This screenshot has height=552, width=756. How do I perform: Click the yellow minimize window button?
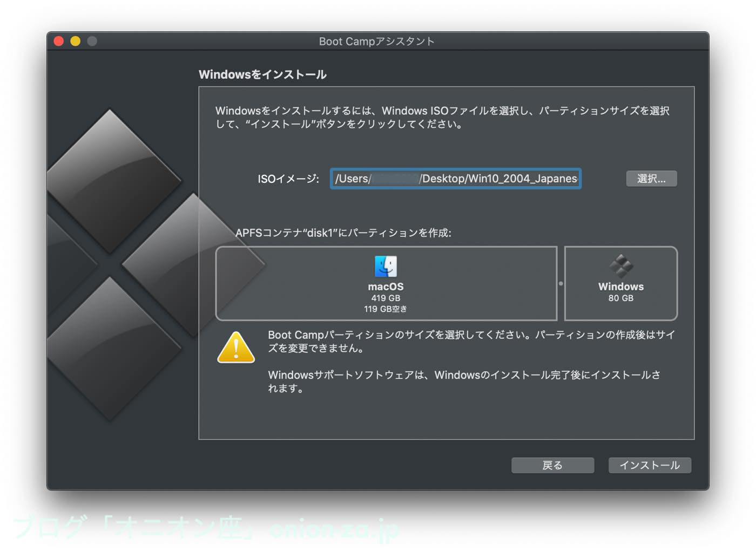(76, 41)
